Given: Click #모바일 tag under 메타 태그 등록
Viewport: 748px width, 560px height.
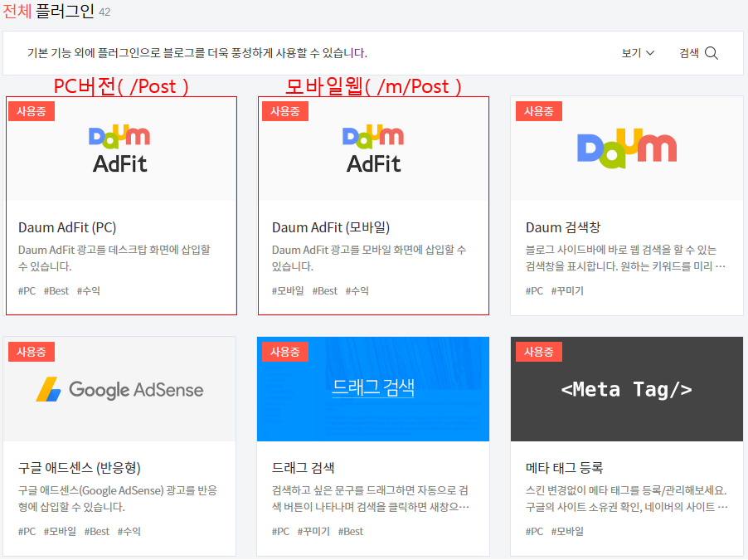Looking at the screenshot, I should [x=567, y=531].
